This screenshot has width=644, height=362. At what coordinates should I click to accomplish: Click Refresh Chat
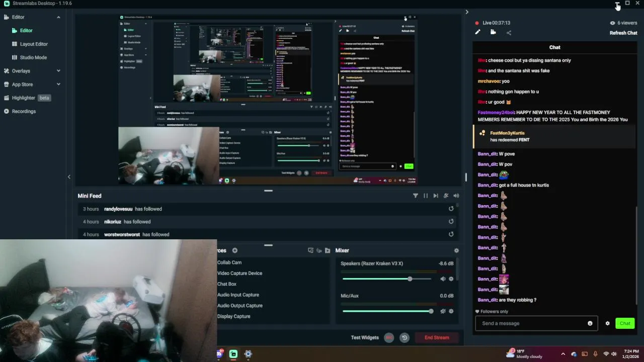pyautogui.click(x=623, y=33)
